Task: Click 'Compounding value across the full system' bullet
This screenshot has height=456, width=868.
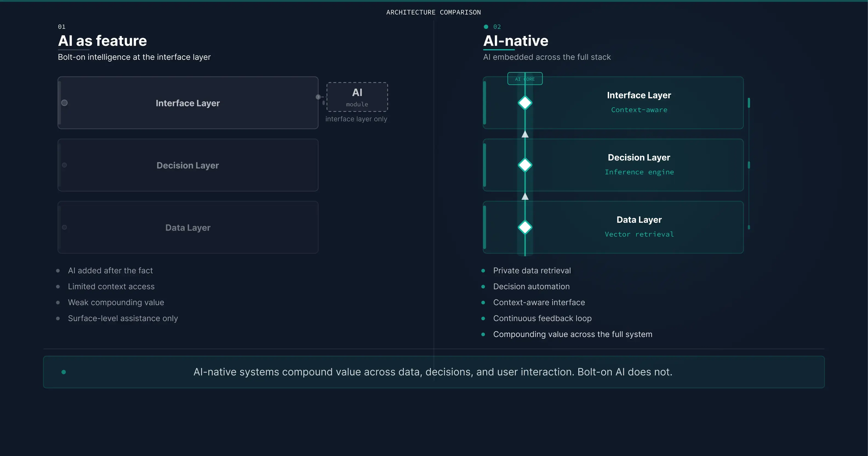Action: coord(573,334)
